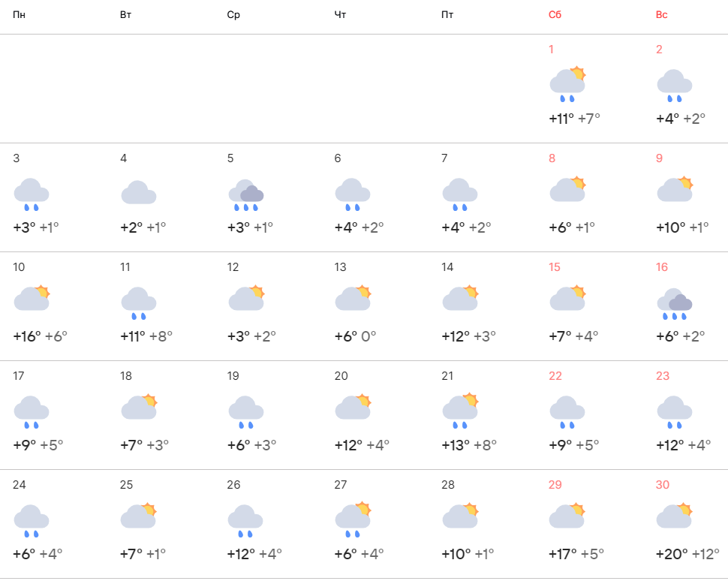
Task: Select the +6° 0° temperature on day 13
Action: pos(356,336)
